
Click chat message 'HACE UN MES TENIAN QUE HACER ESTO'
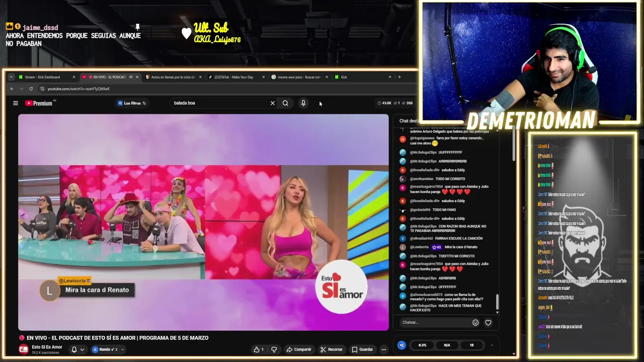coord(446,308)
